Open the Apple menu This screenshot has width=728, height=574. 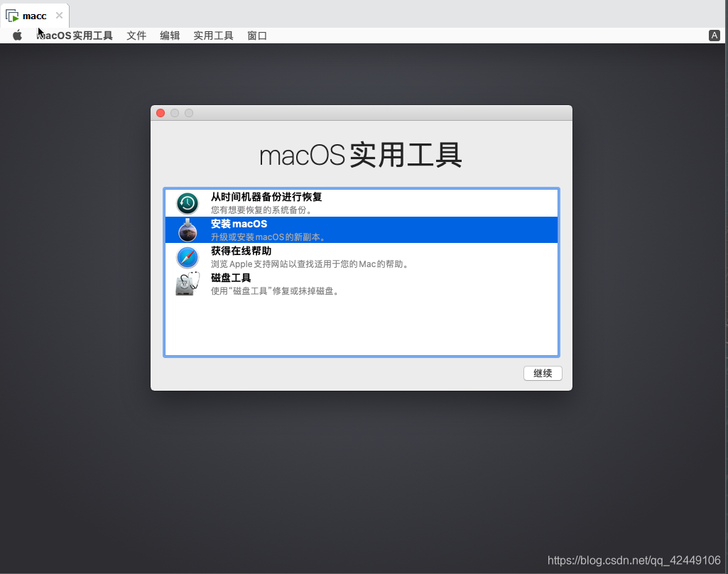[17, 36]
